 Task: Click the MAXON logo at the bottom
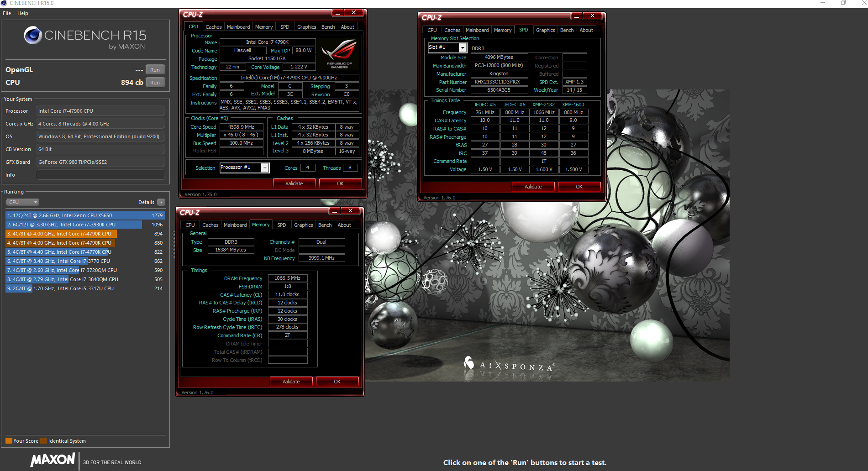click(53, 460)
